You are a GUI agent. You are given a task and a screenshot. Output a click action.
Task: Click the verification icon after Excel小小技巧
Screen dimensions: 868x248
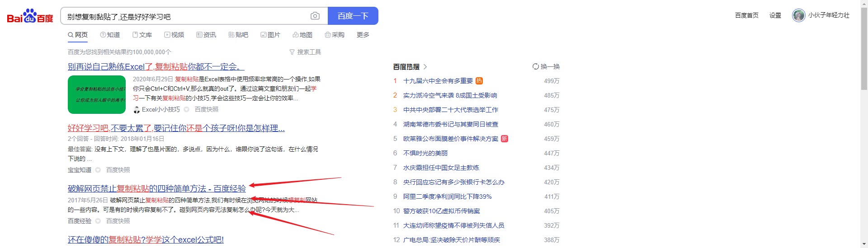(186, 109)
